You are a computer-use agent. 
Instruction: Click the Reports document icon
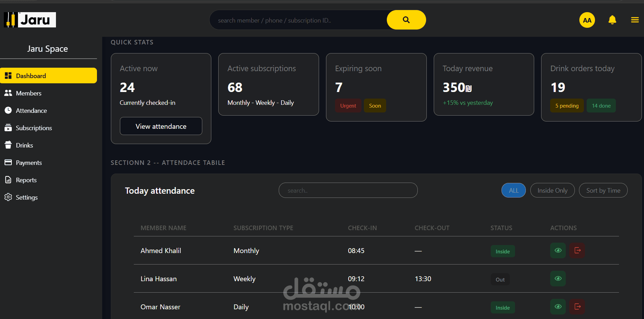click(8, 180)
